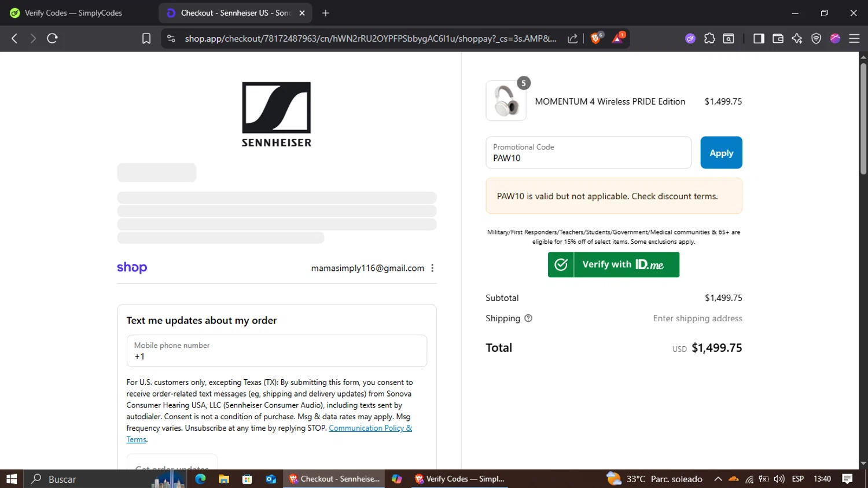Go back to the previous page
This screenshot has width=868, height=488.
14,38
